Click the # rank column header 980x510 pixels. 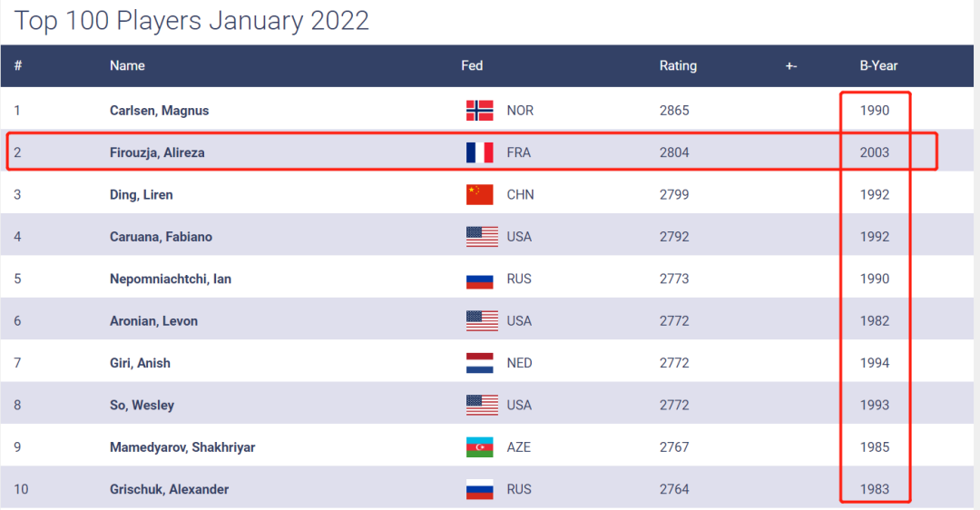[18, 65]
